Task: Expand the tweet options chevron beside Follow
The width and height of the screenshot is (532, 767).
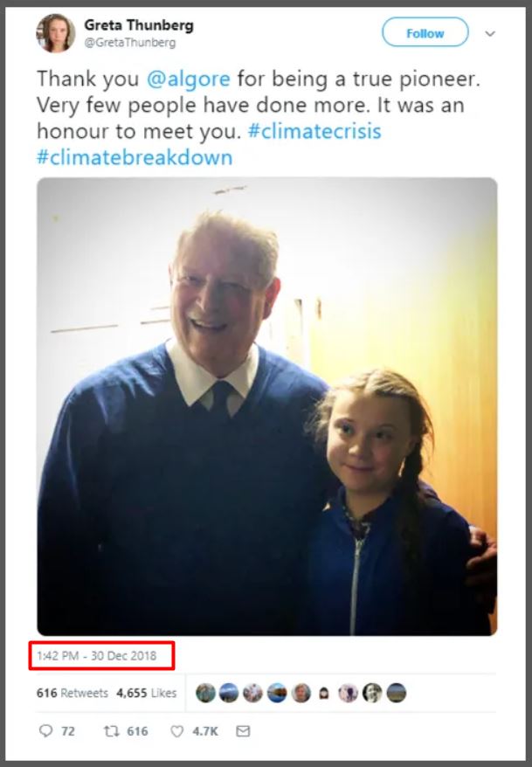Action: point(489,34)
